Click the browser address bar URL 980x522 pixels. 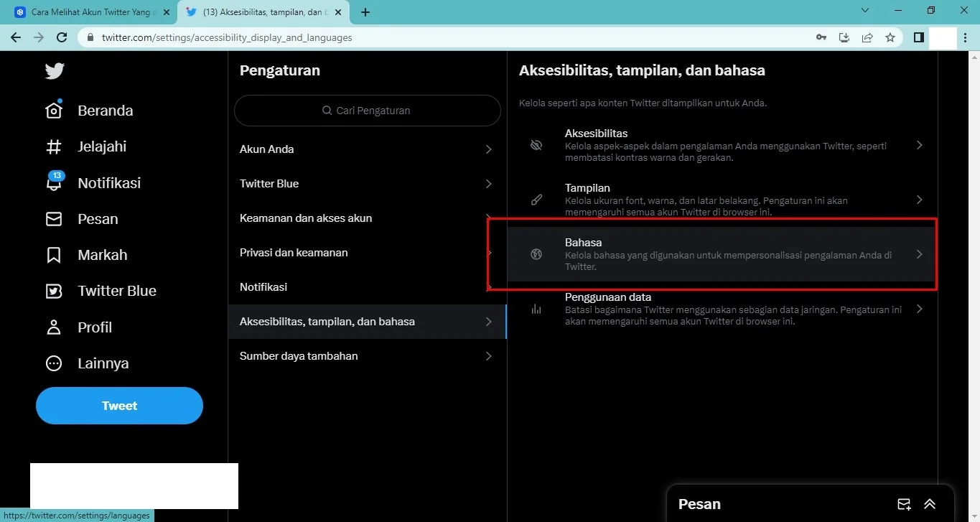pyautogui.click(x=227, y=37)
